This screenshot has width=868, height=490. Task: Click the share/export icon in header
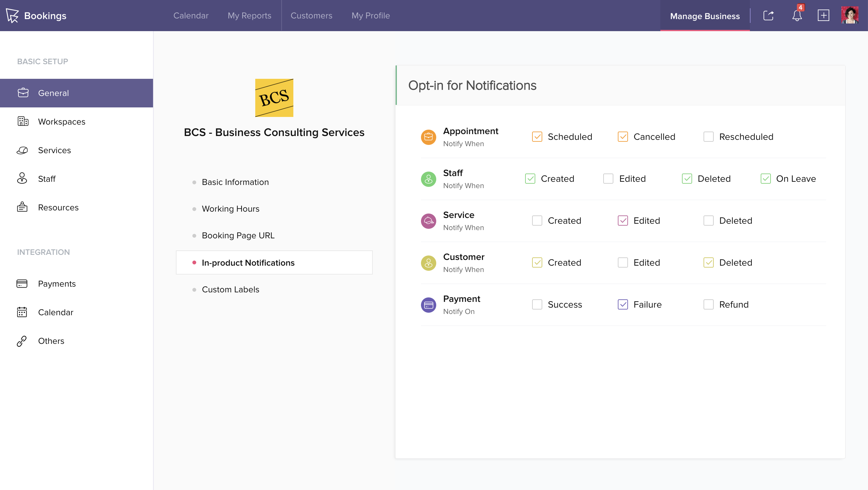pyautogui.click(x=768, y=16)
